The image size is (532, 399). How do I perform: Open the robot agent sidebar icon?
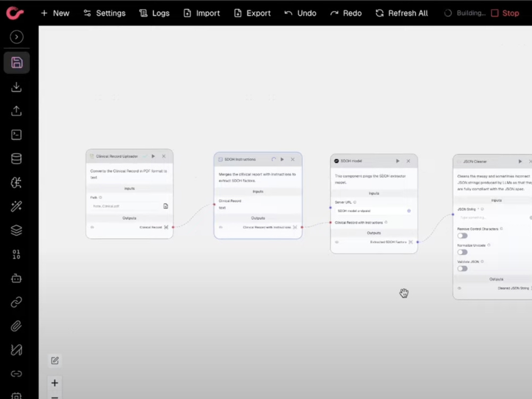[x=16, y=278]
